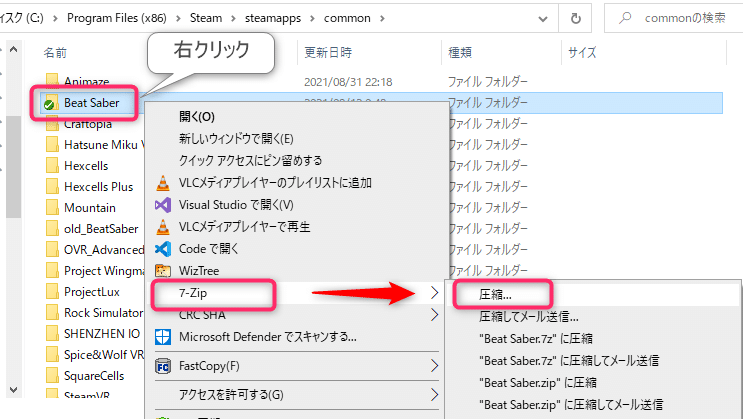The width and height of the screenshot is (743, 419).
Task: Select the Beat Saber folder
Action: [91, 103]
